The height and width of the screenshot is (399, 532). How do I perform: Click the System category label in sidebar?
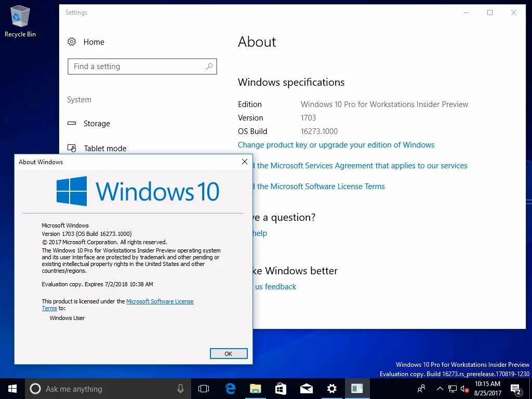(x=79, y=100)
